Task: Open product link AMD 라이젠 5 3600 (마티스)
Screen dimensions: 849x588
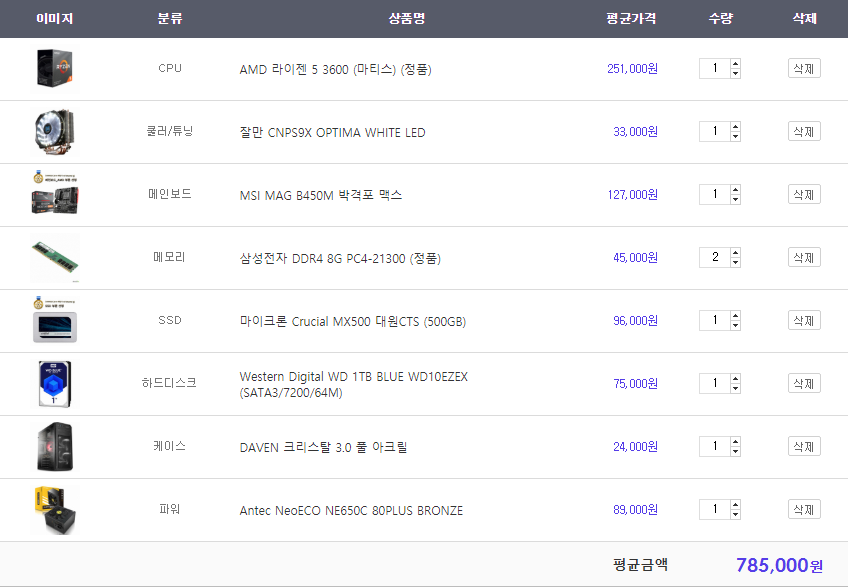Action: point(335,69)
